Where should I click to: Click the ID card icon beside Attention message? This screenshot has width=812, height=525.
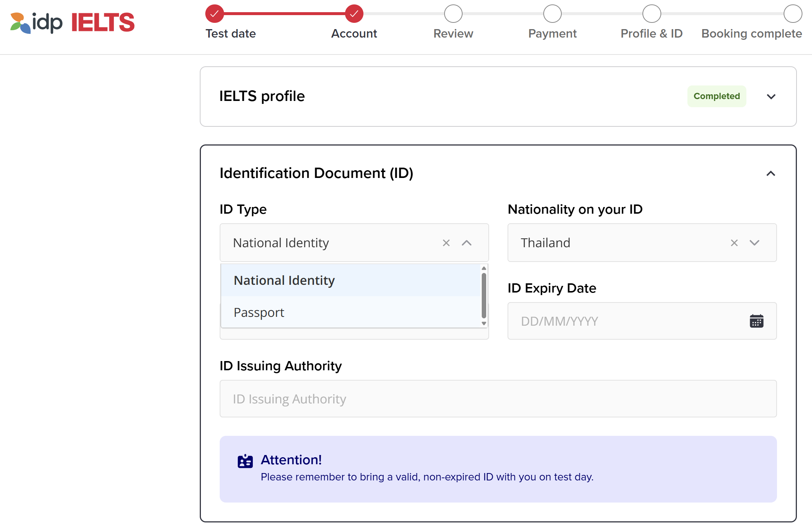pyautogui.click(x=244, y=461)
